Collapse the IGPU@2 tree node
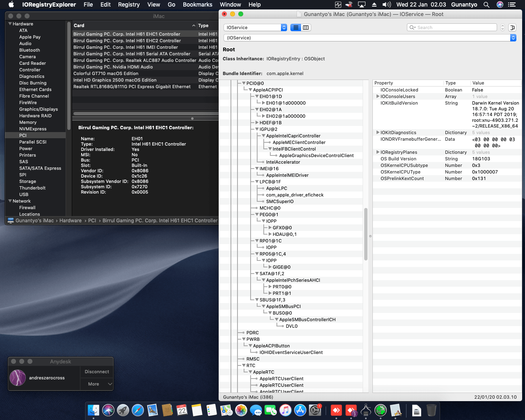Screen dimensions: 525x420 click(x=257, y=129)
